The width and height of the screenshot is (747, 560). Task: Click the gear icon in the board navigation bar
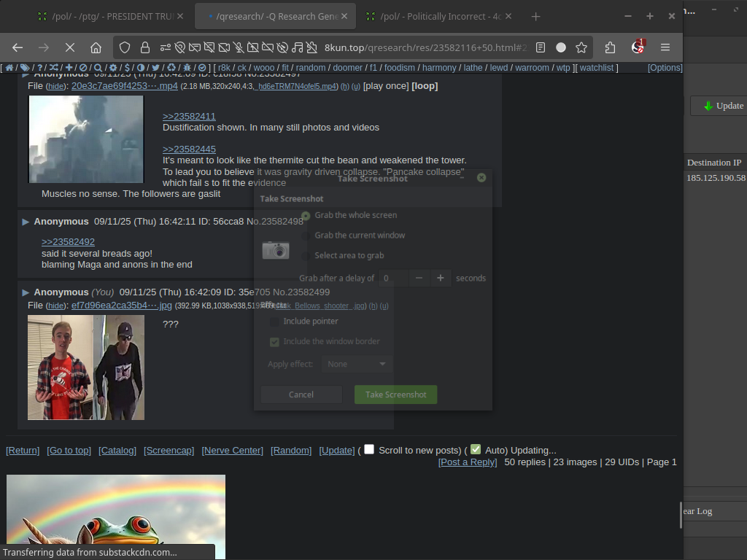coord(113,68)
